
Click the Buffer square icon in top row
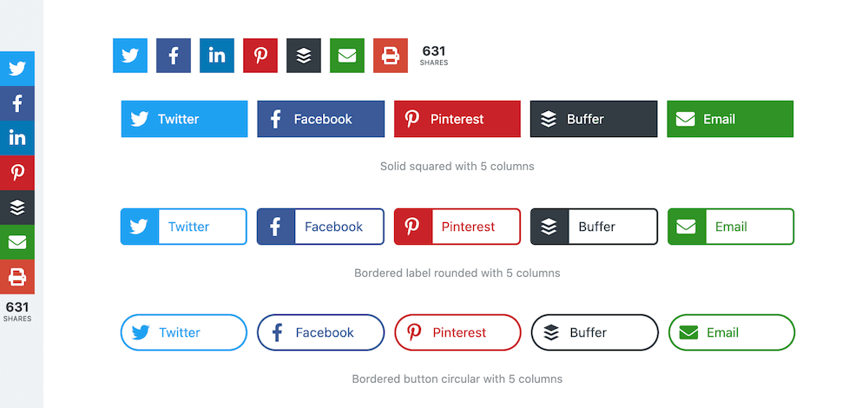click(304, 56)
